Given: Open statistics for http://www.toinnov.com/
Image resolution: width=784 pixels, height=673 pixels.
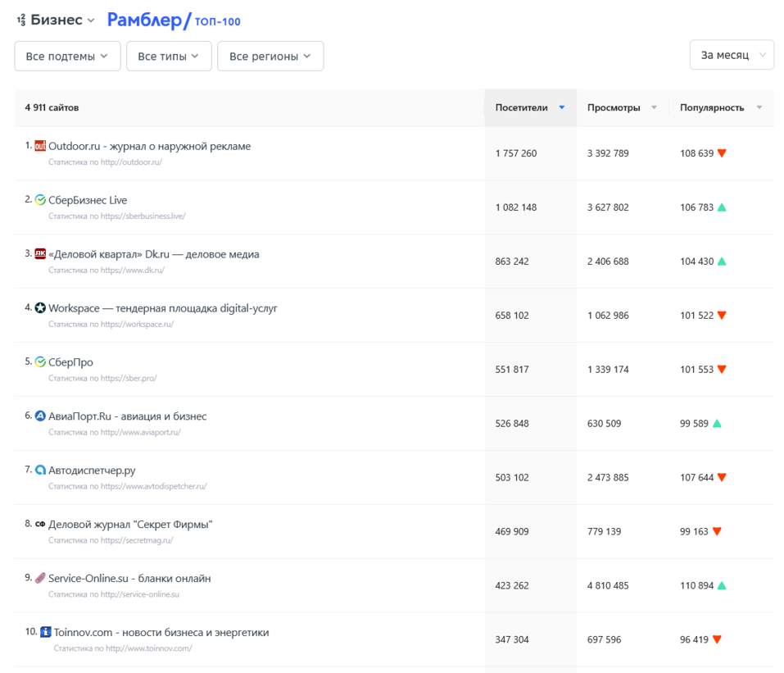Looking at the screenshot, I should [x=123, y=648].
